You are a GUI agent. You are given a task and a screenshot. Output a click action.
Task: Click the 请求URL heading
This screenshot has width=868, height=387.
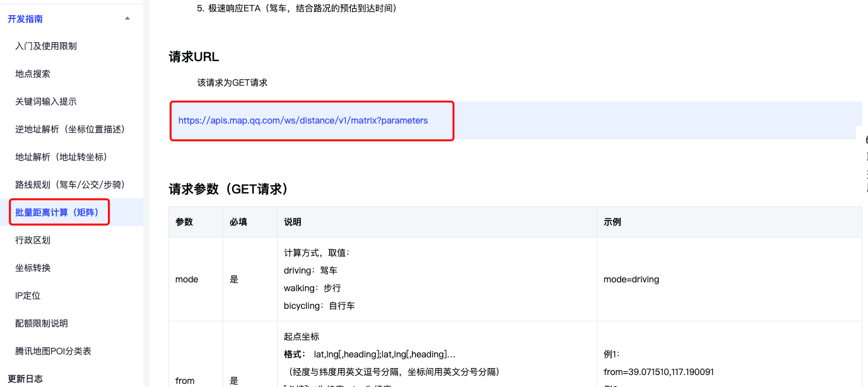pos(194,57)
